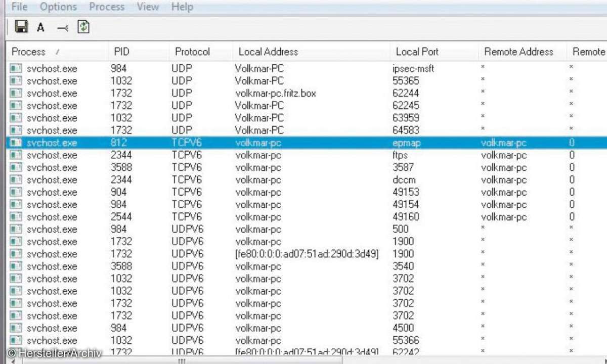Click process icon in the UDPV6 port 500 row
The image size is (607, 364).
click(16, 229)
